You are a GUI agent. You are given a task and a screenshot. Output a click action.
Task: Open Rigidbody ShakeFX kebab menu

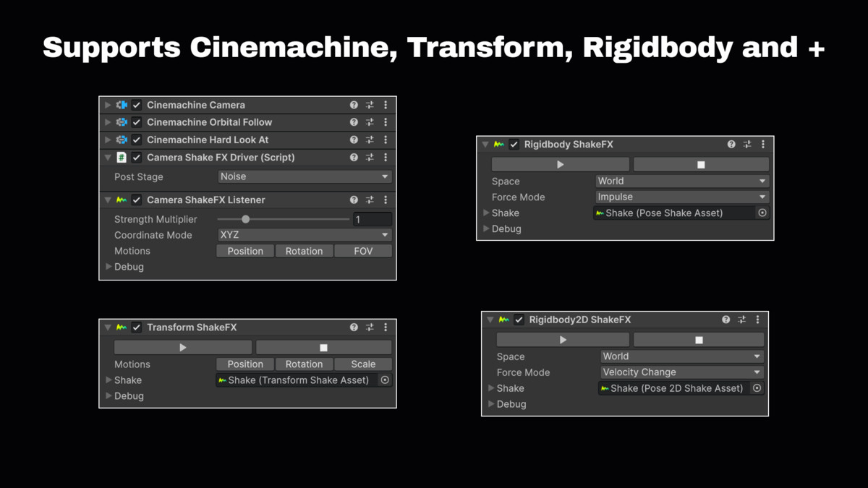(x=763, y=145)
